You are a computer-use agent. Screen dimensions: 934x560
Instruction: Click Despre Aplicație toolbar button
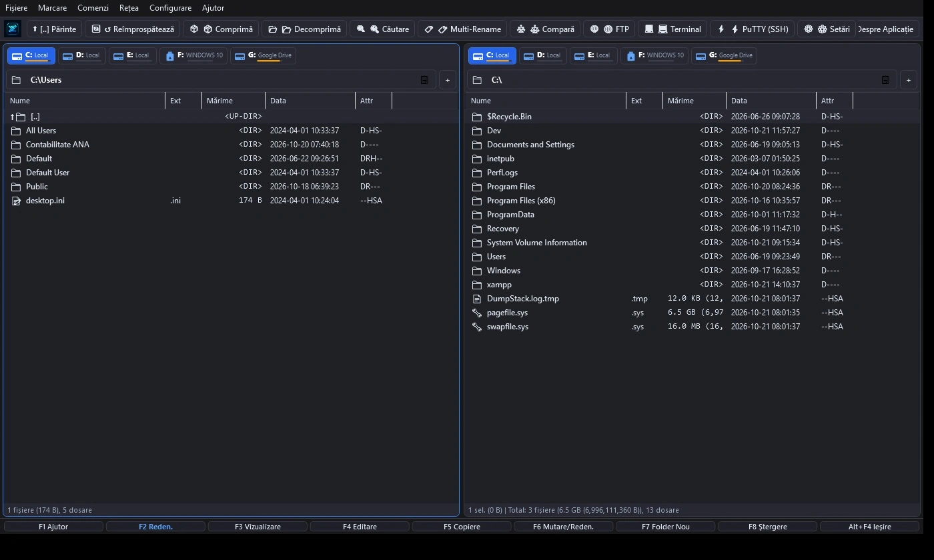[885, 29]
